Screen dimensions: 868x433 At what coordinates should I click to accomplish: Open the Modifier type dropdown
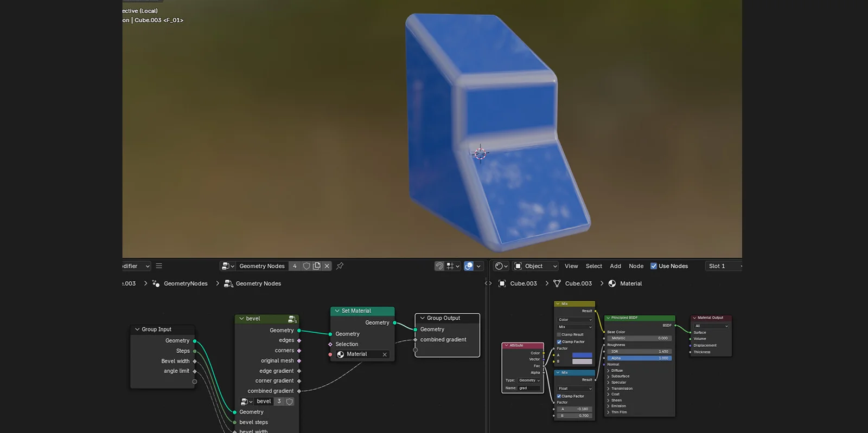136,266
